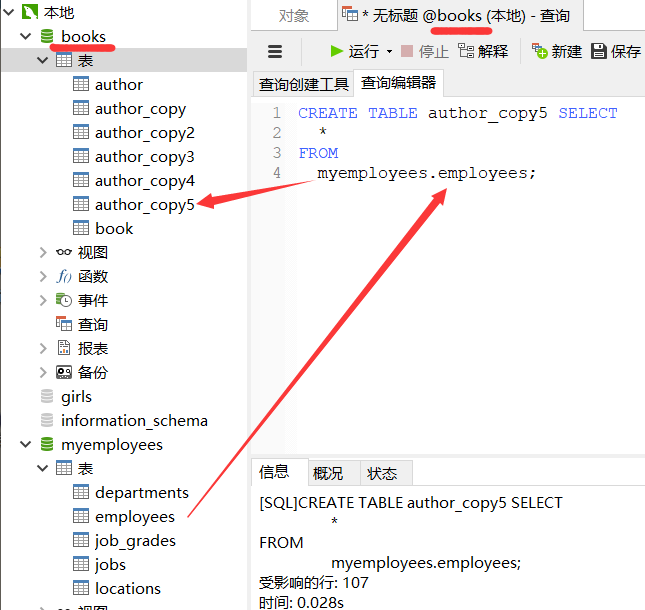Select the employees table name

pos(135,517)
